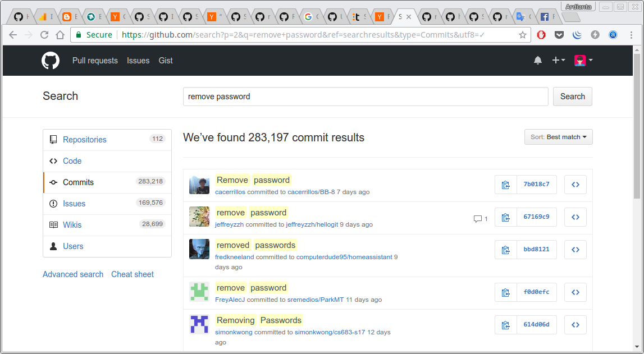
Task: Click Pull requests in top navigation
Action: [x=95, y=61]
